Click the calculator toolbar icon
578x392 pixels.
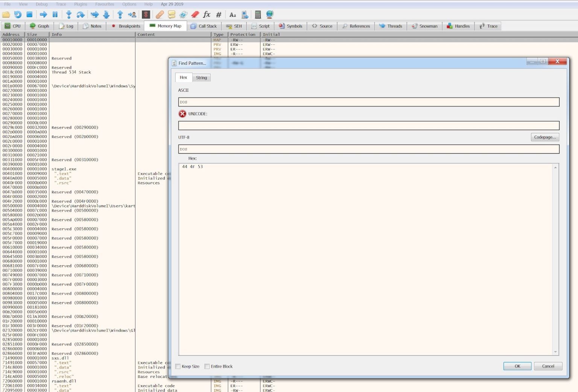tap(258, 15)
